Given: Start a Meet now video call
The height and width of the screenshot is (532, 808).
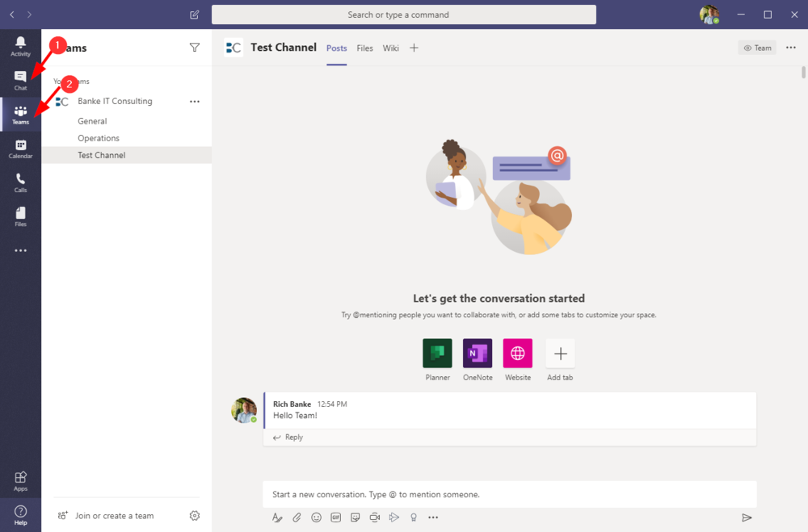Looking at the screenshot, I should (375, 517).
